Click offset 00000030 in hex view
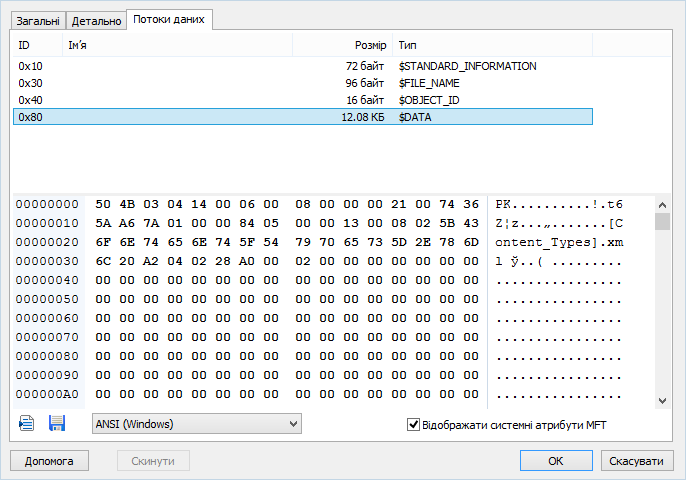The width and height of the screenshot is (686, 480). (x=47, y=261)
